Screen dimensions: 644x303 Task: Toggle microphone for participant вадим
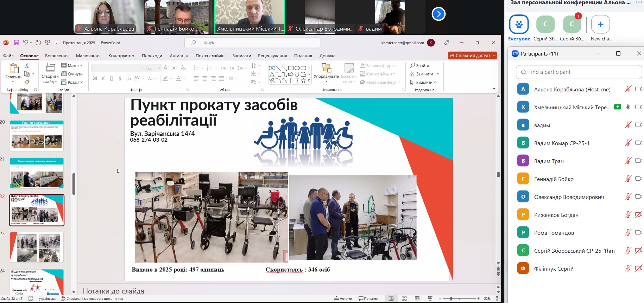[x=628, y=125]
